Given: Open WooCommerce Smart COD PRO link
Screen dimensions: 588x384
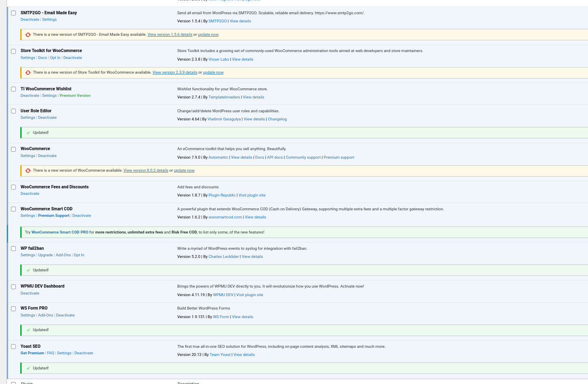Looking at the screenshot, I should point(60,232).
